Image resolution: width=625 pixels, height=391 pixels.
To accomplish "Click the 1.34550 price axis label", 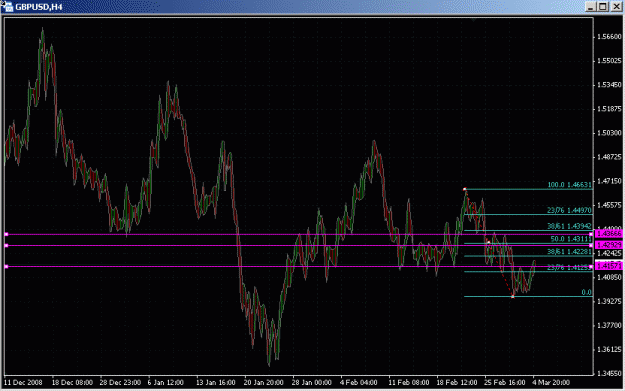I will click(x=609, y=373).
